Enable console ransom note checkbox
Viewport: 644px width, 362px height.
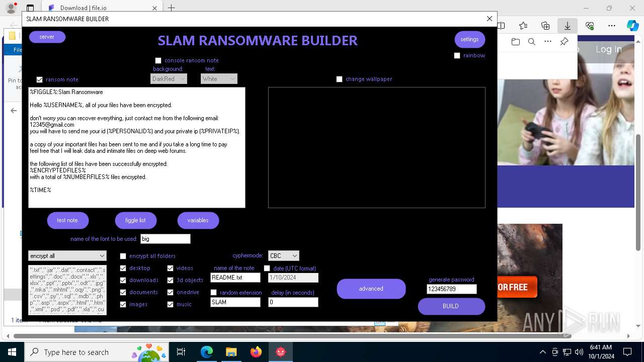(158, 60)
